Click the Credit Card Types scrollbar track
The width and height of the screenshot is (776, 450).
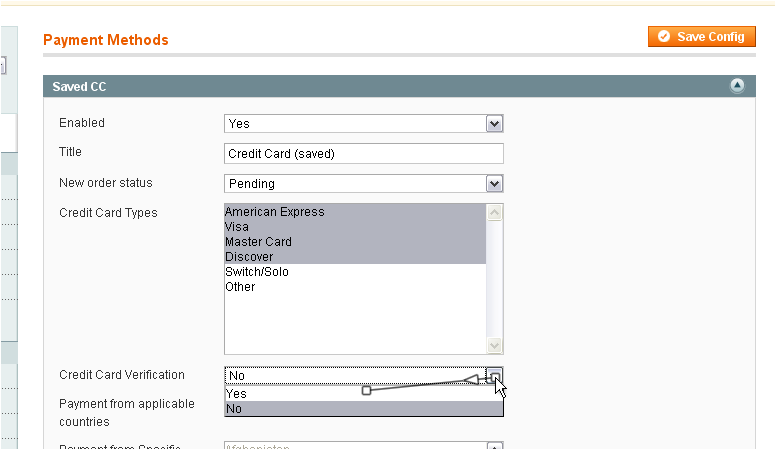pos(494,280)
